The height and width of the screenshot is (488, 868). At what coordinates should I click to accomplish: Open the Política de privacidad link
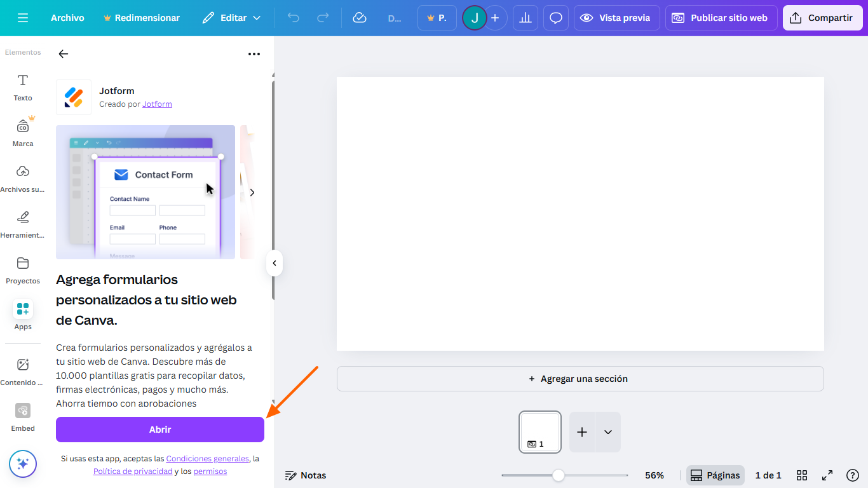pyautogui.click(x=133, y=471)
